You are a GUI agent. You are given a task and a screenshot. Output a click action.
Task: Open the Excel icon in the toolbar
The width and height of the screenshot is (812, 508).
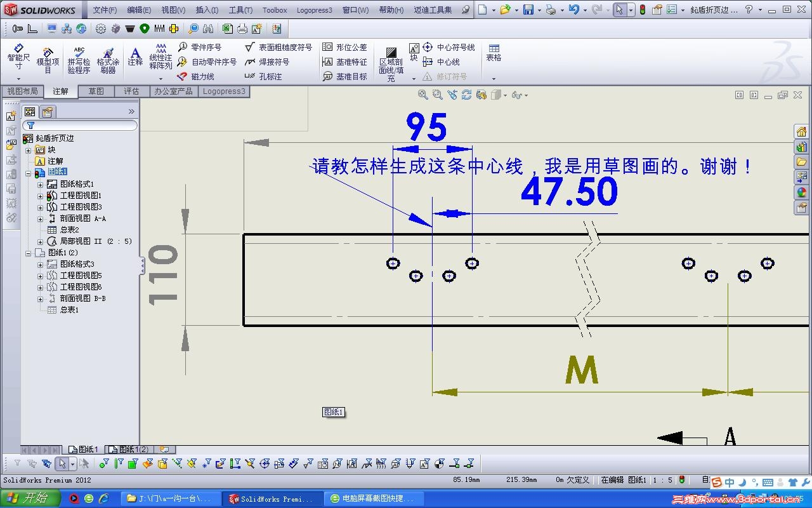pos(228,29)
